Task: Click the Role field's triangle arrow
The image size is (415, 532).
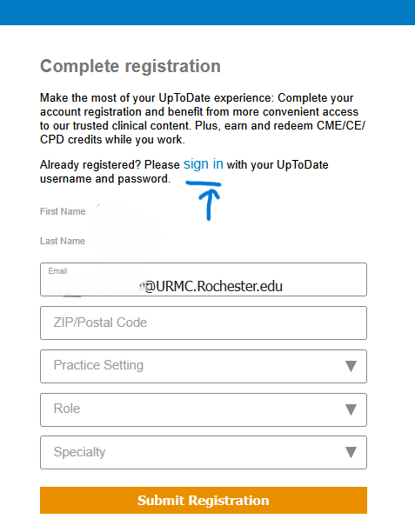Action: pos(351,409)
